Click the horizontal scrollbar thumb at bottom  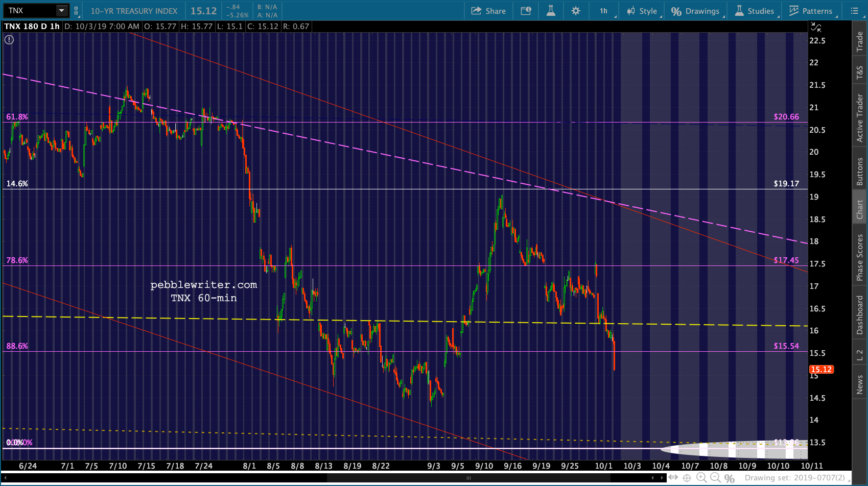[x=468, y=478]
